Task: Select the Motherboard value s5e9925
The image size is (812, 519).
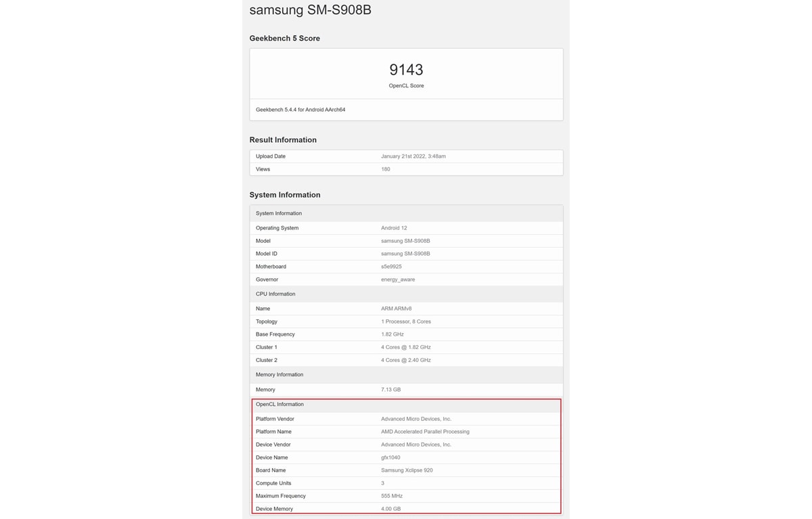Action: coord(391,267)
